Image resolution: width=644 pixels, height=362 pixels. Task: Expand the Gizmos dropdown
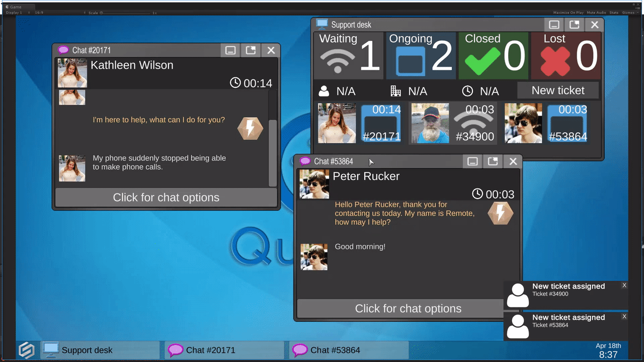pyautogui.click(x=629, y=13)
